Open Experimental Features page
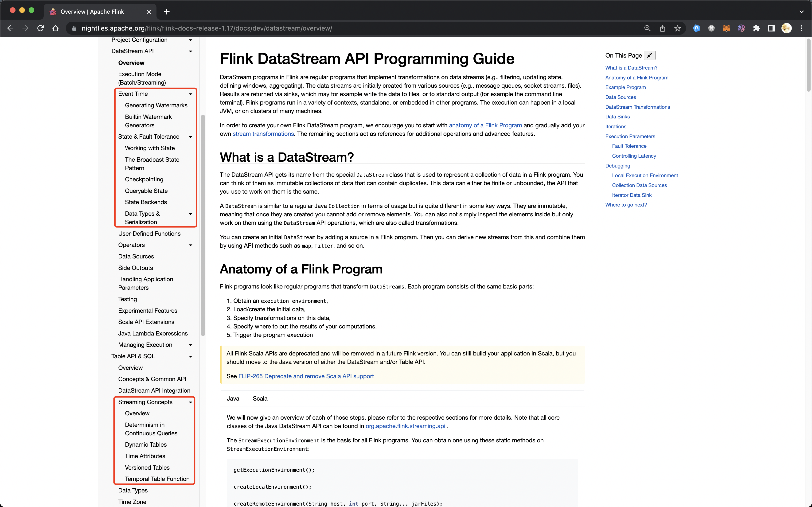812x507 pixels. point(148,311)
